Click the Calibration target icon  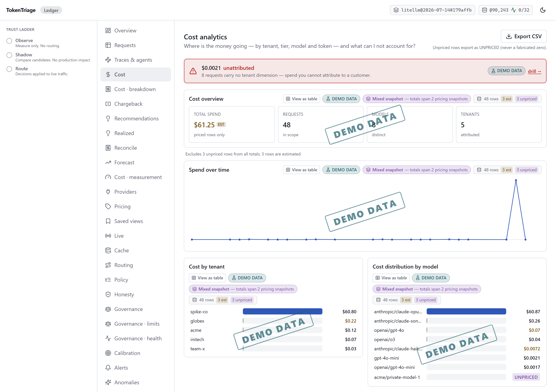[108, 353]
